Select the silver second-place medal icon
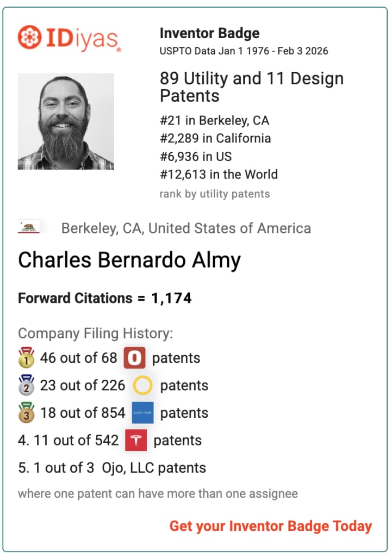Viewport: 392px width, 557px height. coord(26,385)
